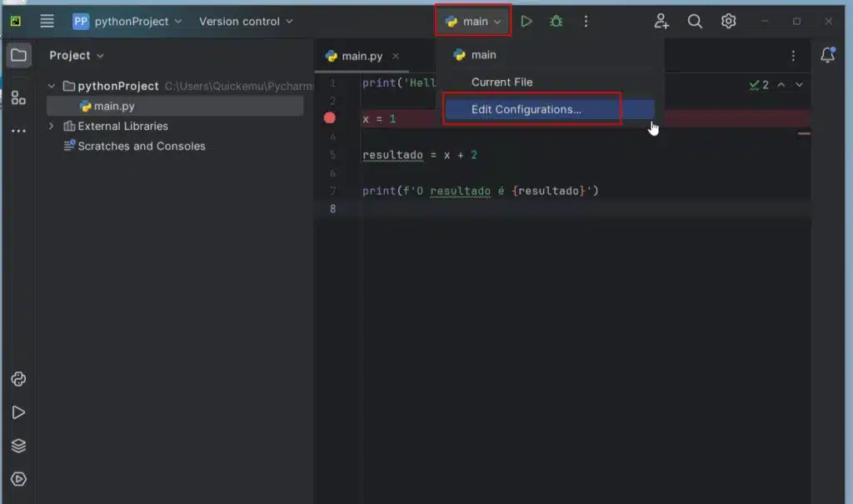
Task: Open the Structure tool window
Action: (x=18, y=98)
